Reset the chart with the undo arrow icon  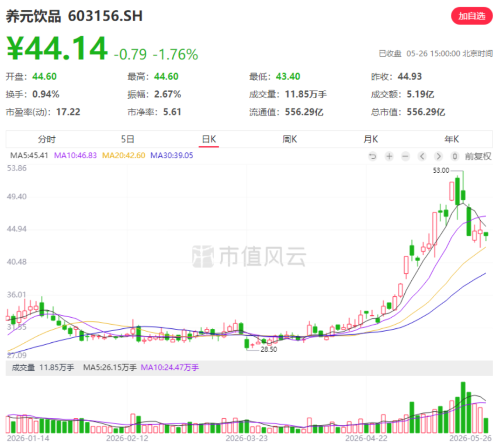(373, 156)
